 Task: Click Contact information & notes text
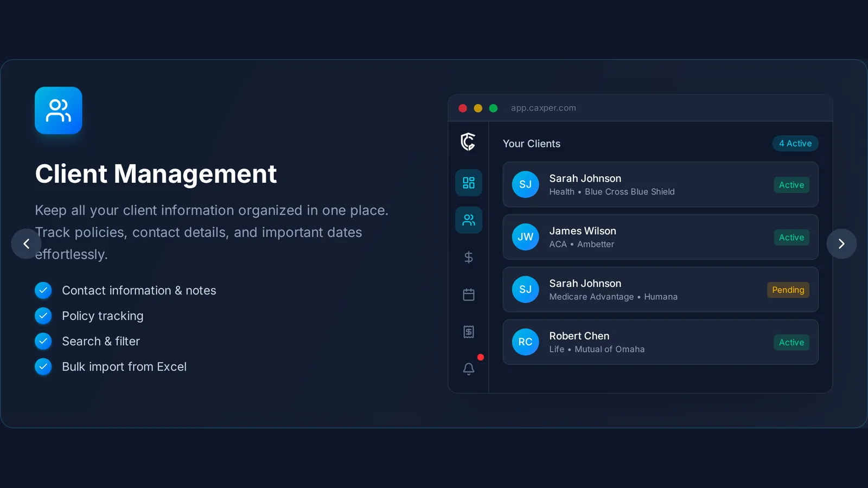139,291
